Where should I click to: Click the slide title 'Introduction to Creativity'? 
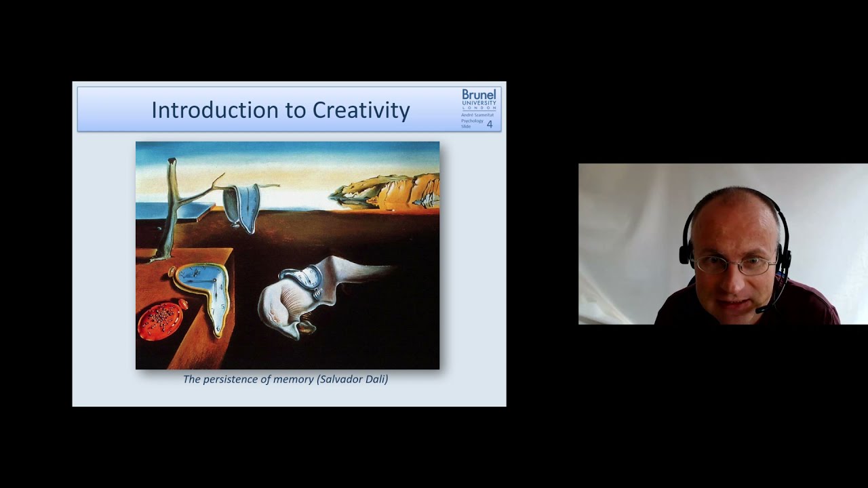click(281, 110)
